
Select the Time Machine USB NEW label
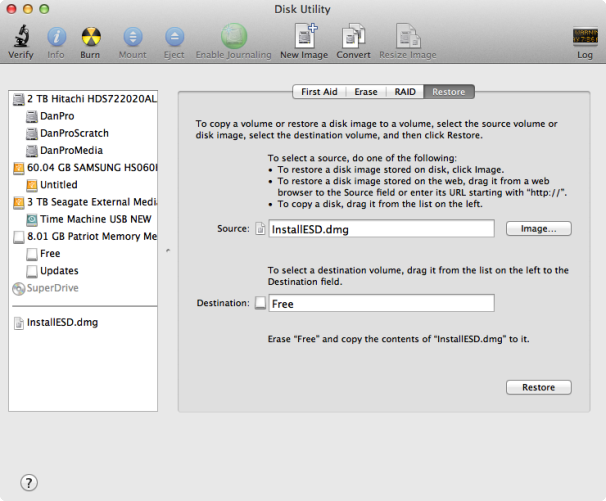tap(96, 220)
